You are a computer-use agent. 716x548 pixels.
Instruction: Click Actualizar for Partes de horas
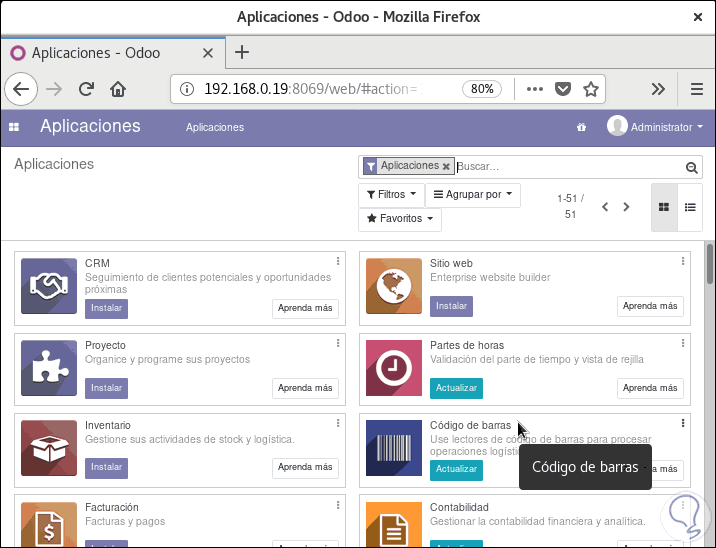[x=456, y=388]
